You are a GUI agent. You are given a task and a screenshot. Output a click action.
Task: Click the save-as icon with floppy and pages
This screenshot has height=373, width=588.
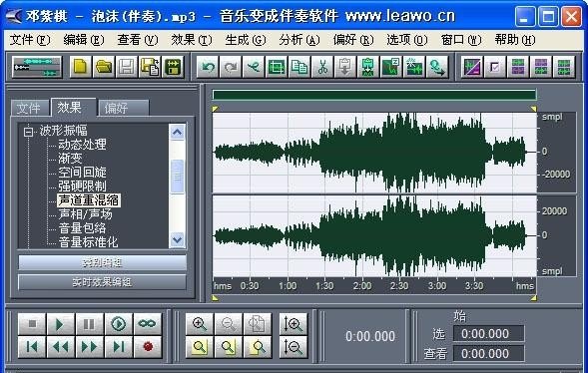[x=150, y=67]
